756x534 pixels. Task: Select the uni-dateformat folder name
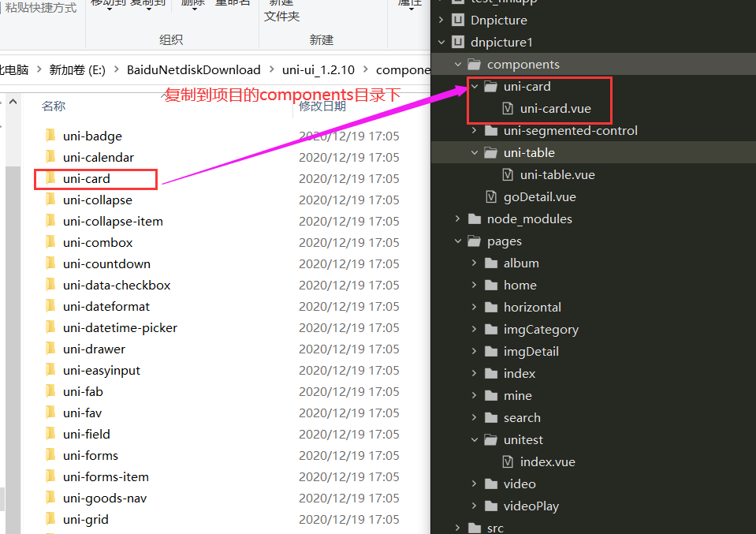106,306
